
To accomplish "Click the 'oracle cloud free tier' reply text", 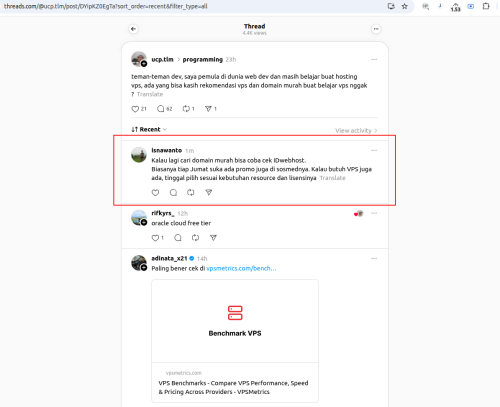I will tap(181, 223).
